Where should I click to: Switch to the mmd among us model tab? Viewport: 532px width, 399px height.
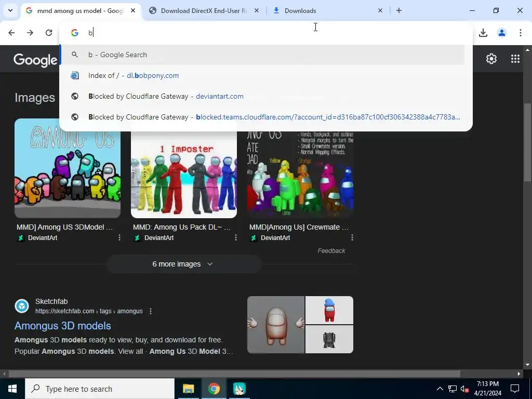[80, 10]
